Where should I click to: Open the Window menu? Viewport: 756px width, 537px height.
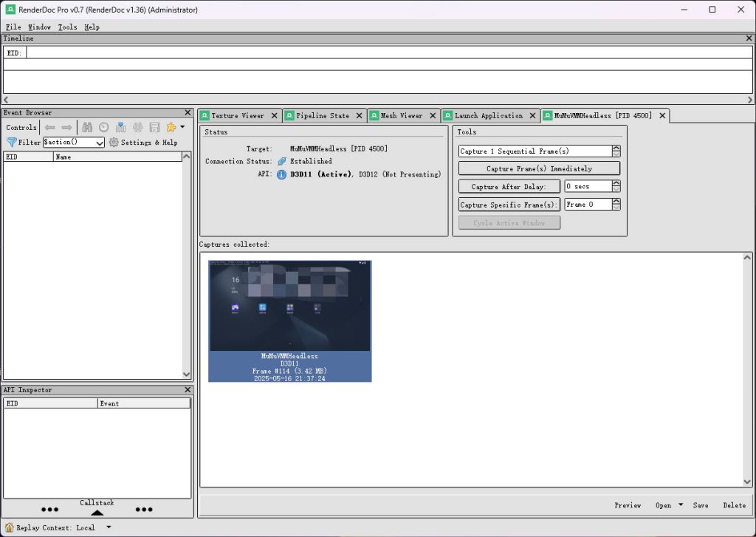pyautogui.click(x=39, y=27)
